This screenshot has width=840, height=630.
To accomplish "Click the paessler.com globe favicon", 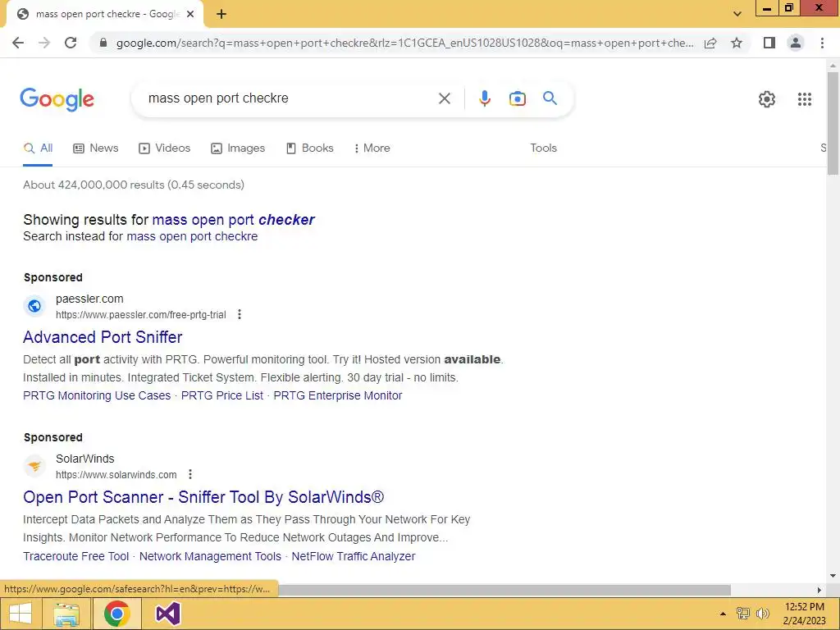I will tap(34, 306).
